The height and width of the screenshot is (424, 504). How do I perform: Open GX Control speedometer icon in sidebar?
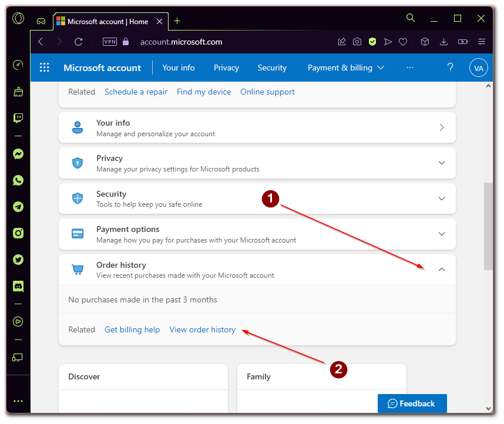click(18, 65)
